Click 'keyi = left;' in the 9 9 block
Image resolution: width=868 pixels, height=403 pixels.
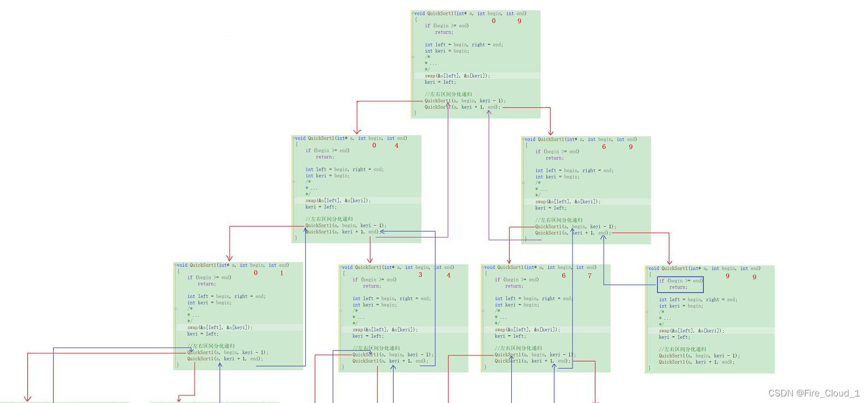[x=674, y=337]
